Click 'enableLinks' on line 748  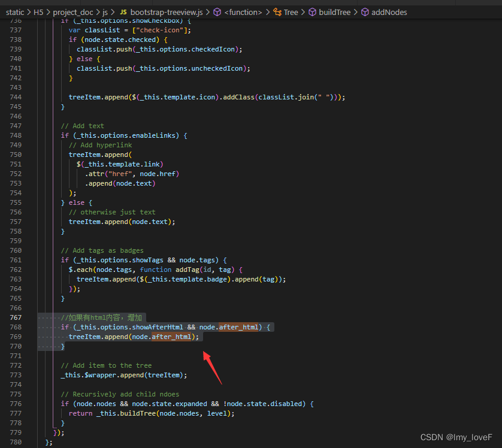(154, 135)
